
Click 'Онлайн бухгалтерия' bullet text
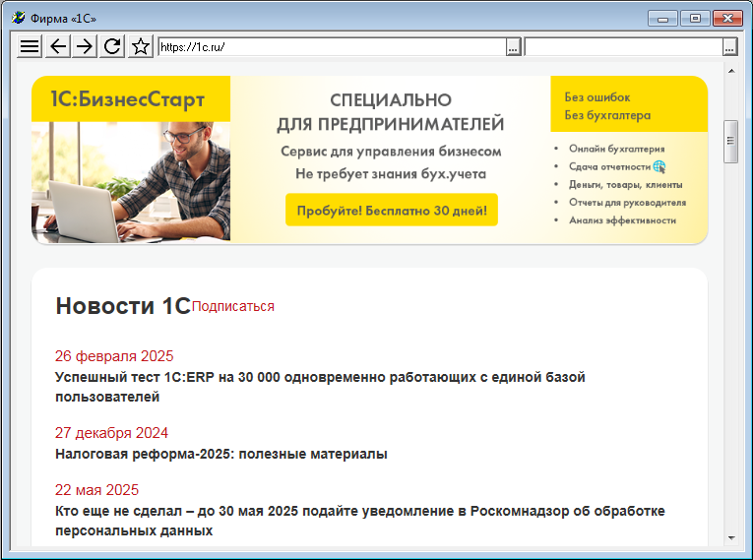click(616, 149)
